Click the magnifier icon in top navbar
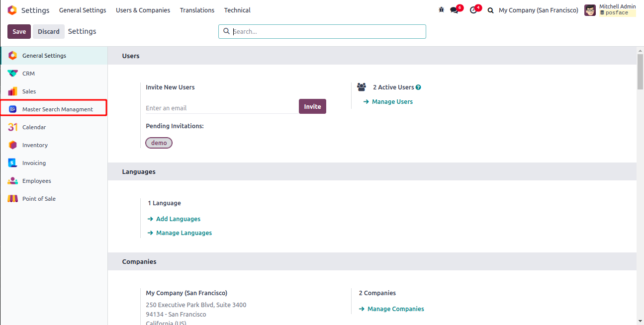 (490, 10)
